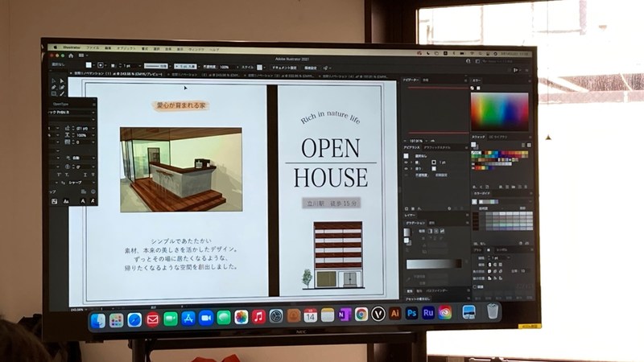This screenshot has width=644, height=362.
Task: Open Google Chrome from the Dock
Action: 361,315
